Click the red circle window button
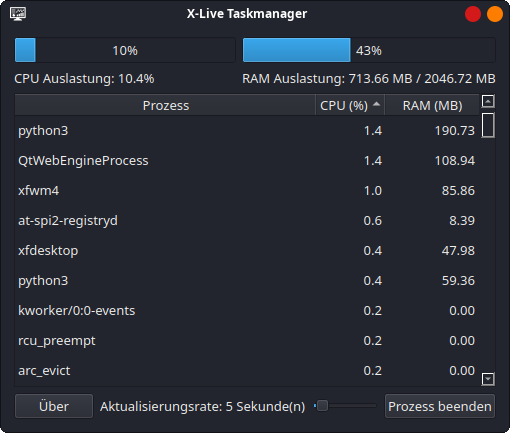This screenshot has width=510, height=433. [473, 14]
